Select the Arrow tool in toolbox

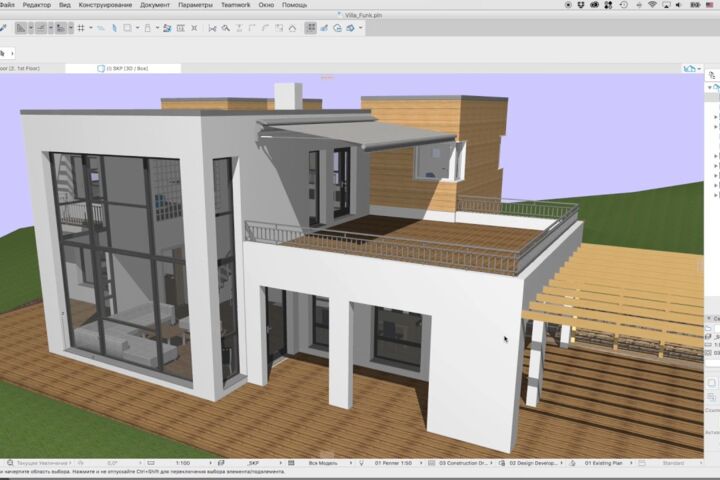coord(2,53)
